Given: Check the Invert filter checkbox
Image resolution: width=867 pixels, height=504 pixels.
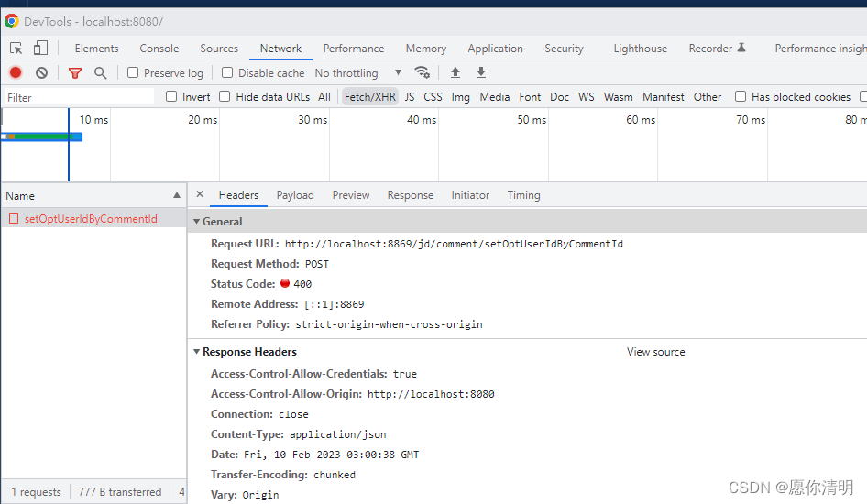Looking at the screenshot, I should pyautogui.click(x=171, y=97).
